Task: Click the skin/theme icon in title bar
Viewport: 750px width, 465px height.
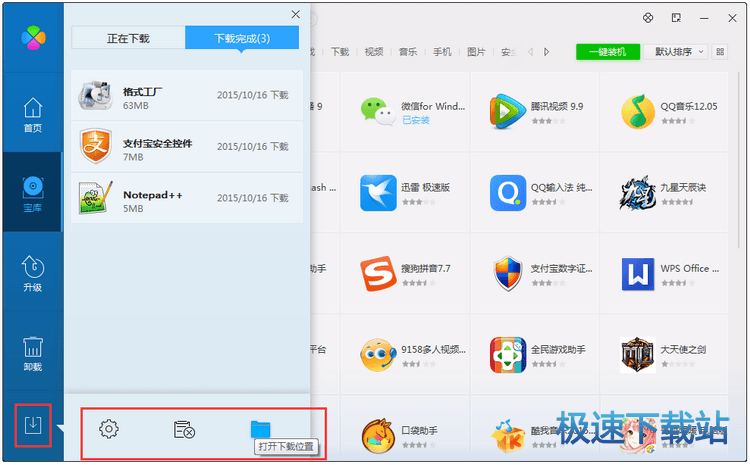Action: [x=648, y=18]
